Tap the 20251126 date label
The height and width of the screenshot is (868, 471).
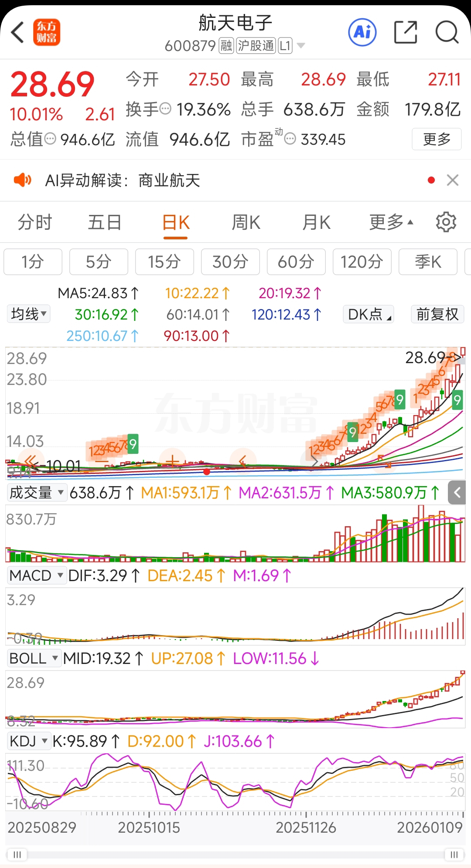306,827
